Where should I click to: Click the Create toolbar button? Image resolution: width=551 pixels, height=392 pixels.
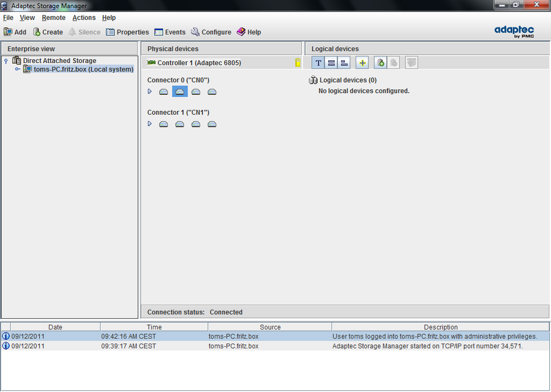(48, 32)
